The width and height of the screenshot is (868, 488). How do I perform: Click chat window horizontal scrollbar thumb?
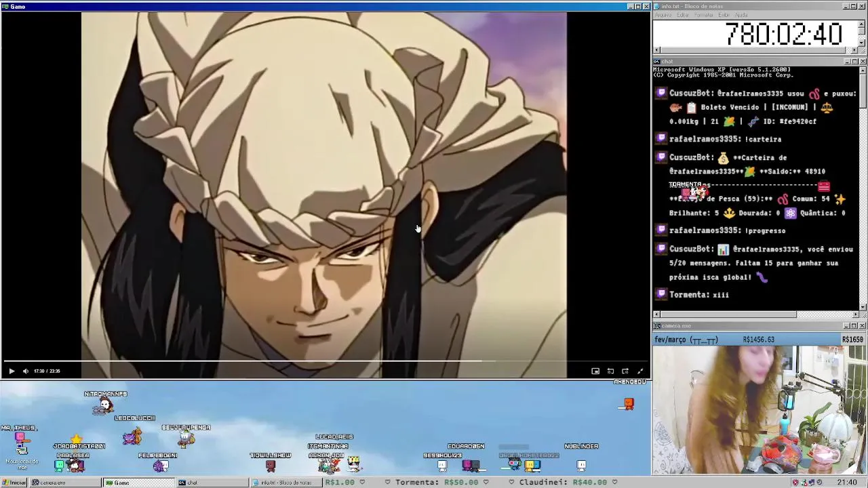pos(728,314)
